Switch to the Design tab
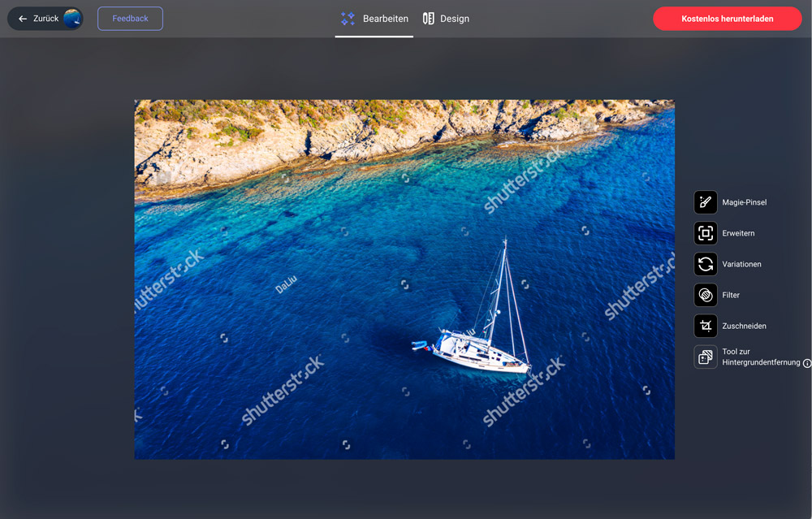Image resolution: width=812 pixels, height=519 pixels. pos(454,19)
